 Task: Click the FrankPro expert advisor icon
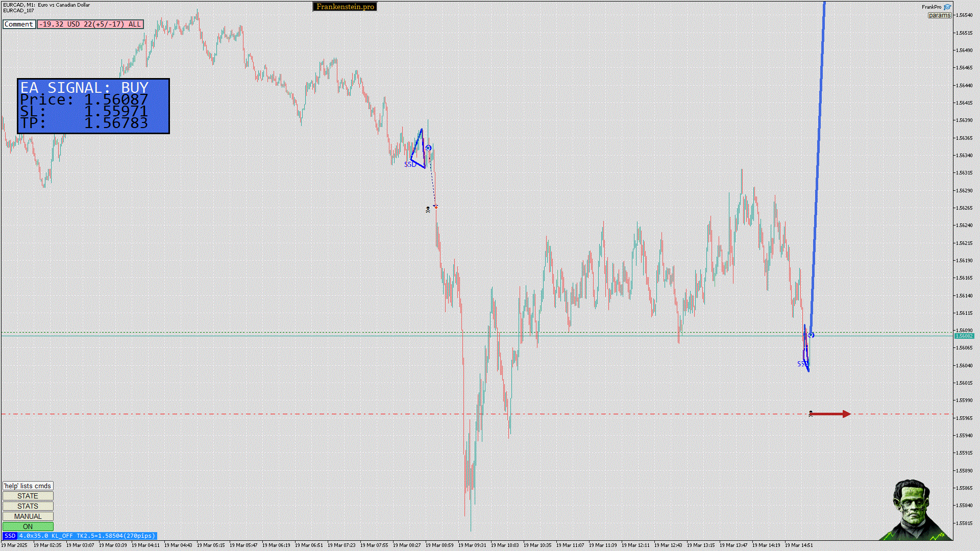click(947, 7)
